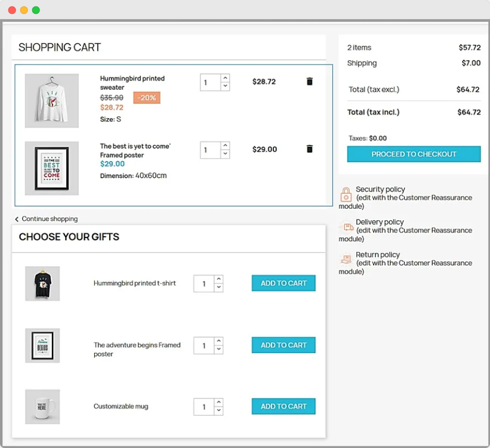Click the Customizable mug thumbnail image
Image resolution: width=490 pixels, height=448 pixels.
pos(42,407)
